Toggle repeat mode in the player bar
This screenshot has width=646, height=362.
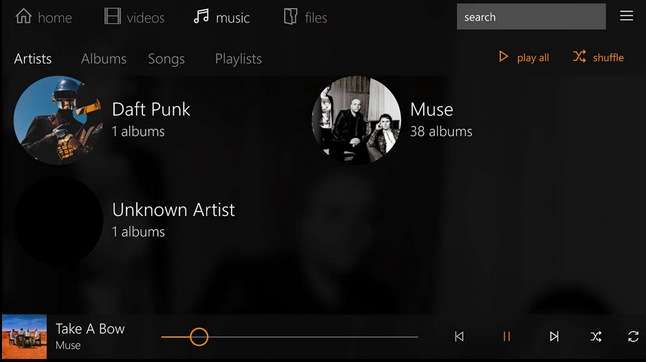point(633,336)
